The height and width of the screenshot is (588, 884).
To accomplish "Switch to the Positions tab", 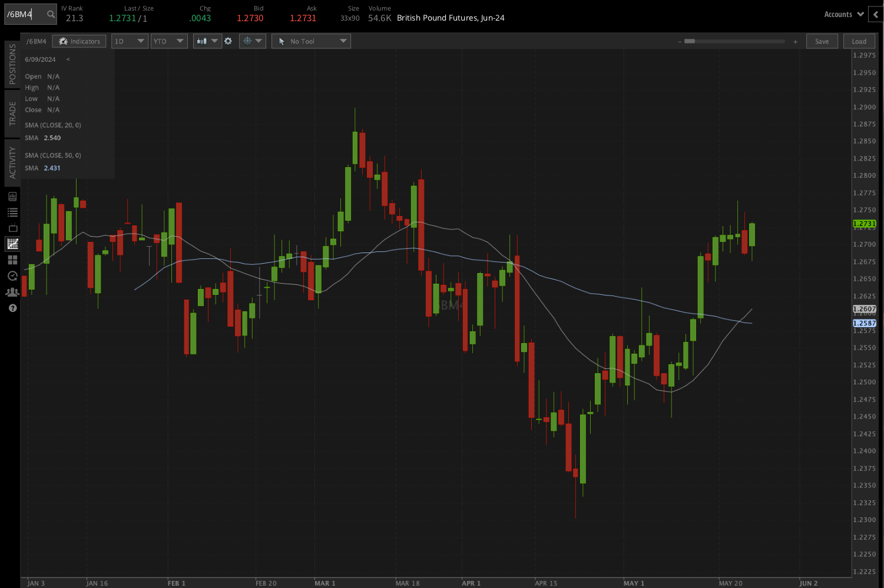I will click(12, 64).
